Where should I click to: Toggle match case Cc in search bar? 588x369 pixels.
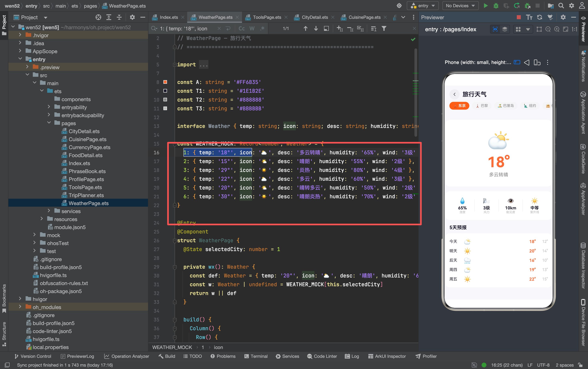(242, 29)
